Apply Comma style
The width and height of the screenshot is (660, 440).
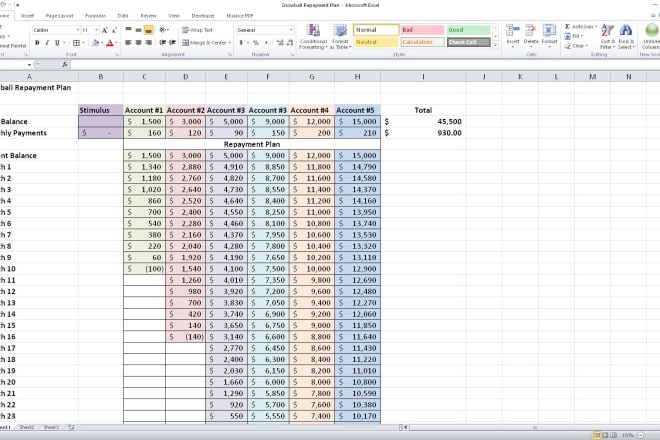266,43
